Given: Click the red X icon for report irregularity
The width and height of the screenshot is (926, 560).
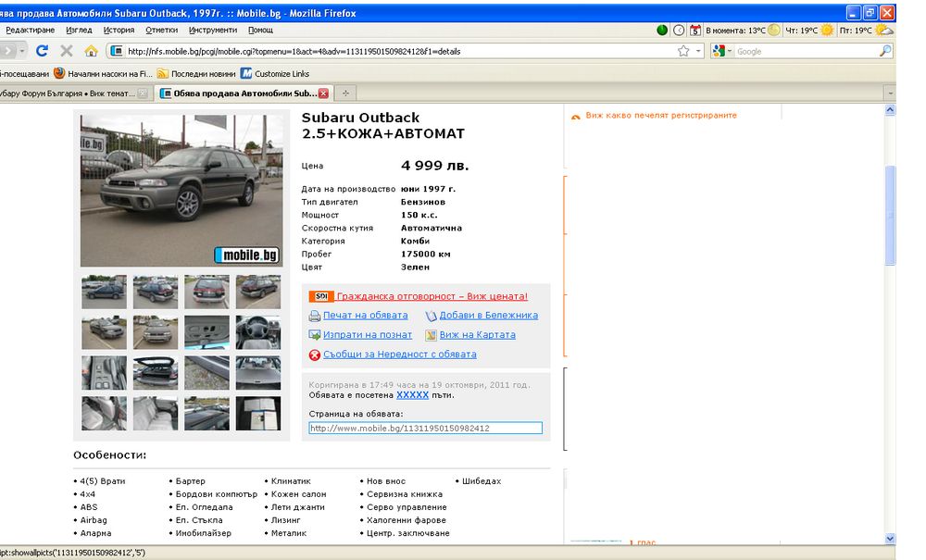Looking at the screenshot, I should pyautogui.click(x=315, y=355).
